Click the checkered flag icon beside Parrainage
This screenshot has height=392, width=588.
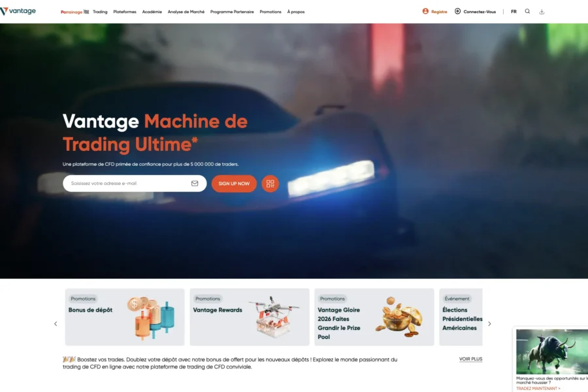point(86,12)
